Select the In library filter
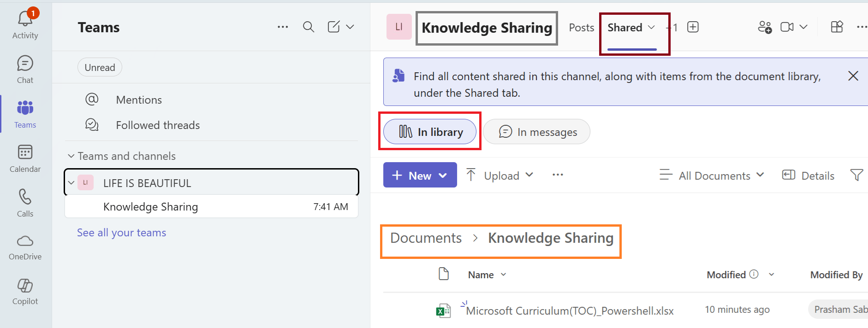This screenshot has width=868, height=328. point(430,132)
